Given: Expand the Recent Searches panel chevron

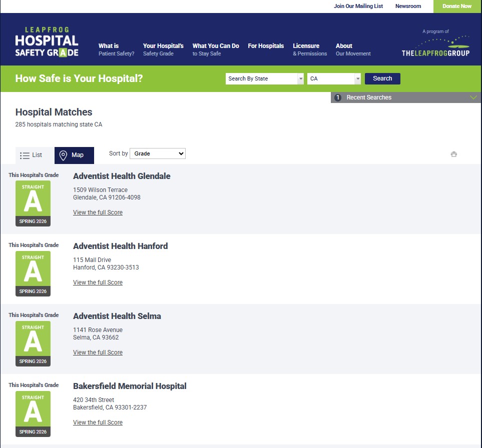Looking at the screenshot, I should click(473, 97).
